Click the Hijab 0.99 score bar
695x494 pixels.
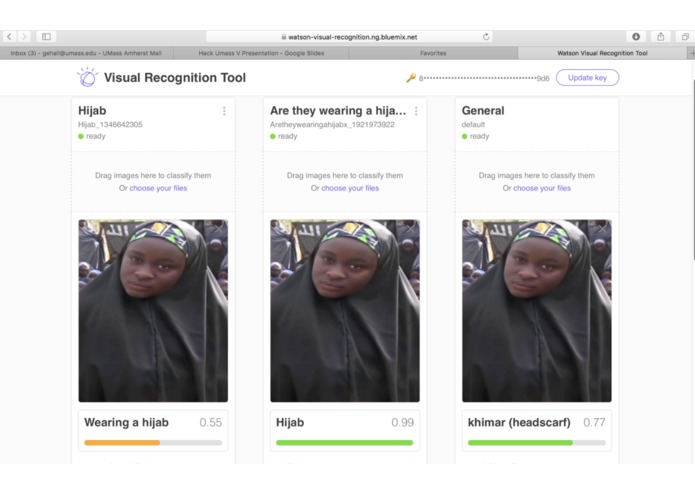pyautogui.click(x=345, y=443)
